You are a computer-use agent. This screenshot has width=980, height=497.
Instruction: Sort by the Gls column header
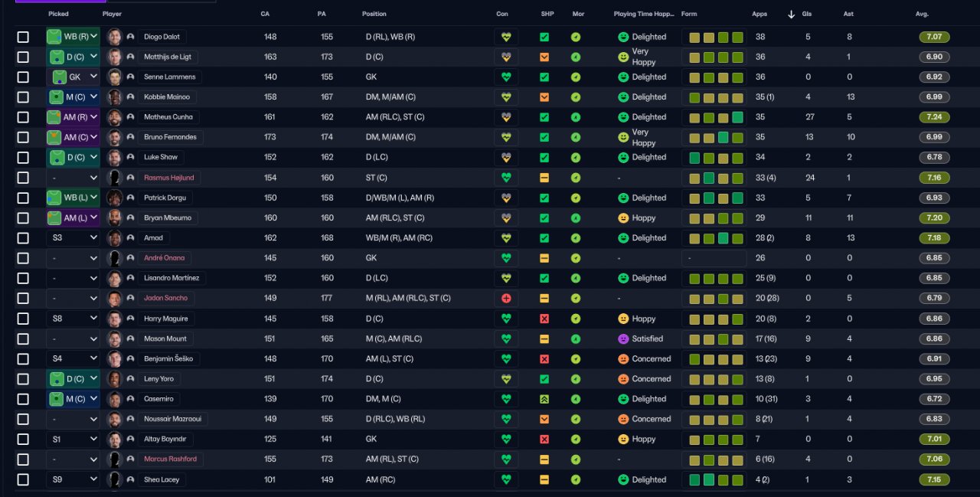(x=807, y=14)
